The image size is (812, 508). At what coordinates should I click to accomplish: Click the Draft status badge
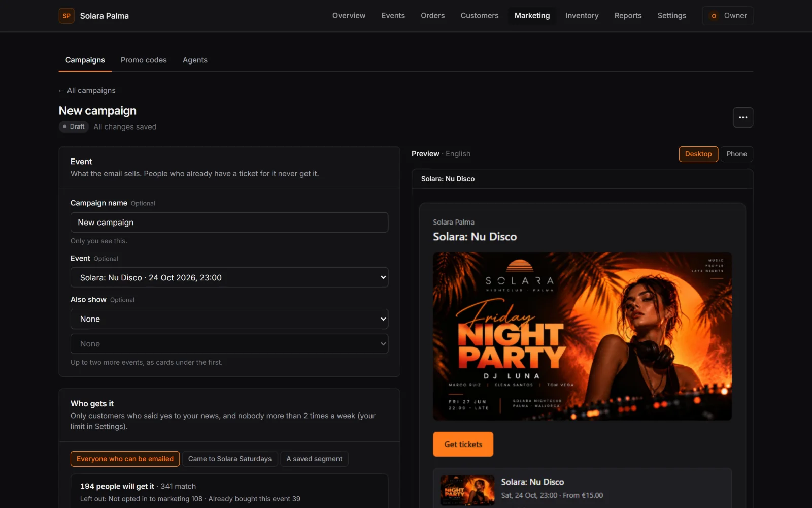tap(74, 126)
